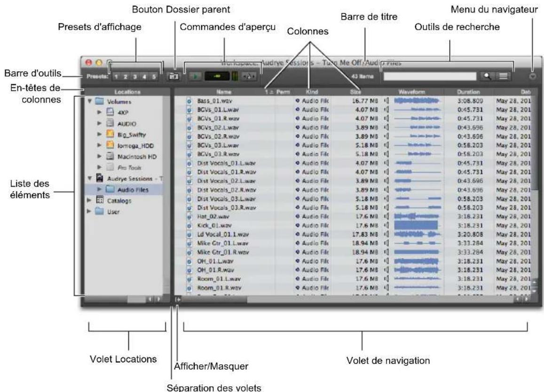Click the orange Iomega_HDD drive icon
This screenshot has height=392, width=544.
110,145
